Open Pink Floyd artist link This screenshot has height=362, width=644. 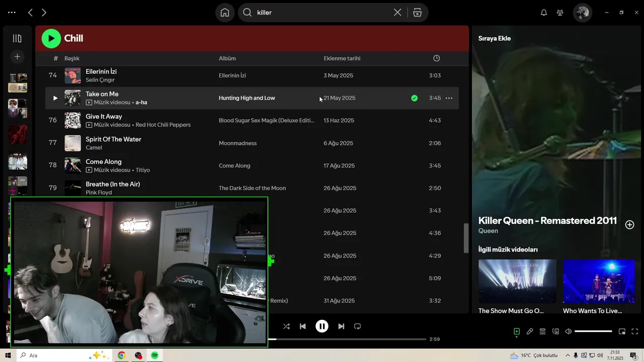pos(99,193)
